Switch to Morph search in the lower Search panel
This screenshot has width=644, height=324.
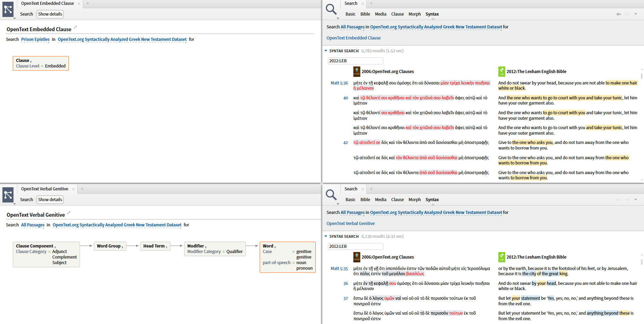[x=415, y=200]
